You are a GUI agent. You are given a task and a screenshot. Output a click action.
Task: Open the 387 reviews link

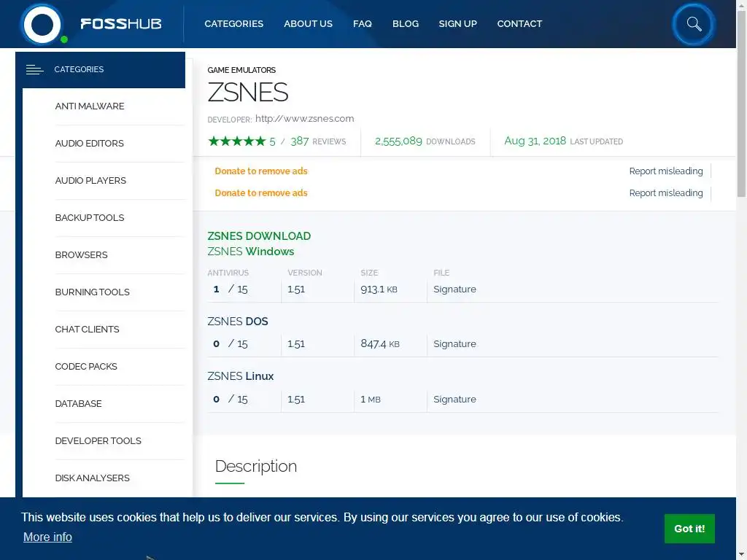pos(318,141)
